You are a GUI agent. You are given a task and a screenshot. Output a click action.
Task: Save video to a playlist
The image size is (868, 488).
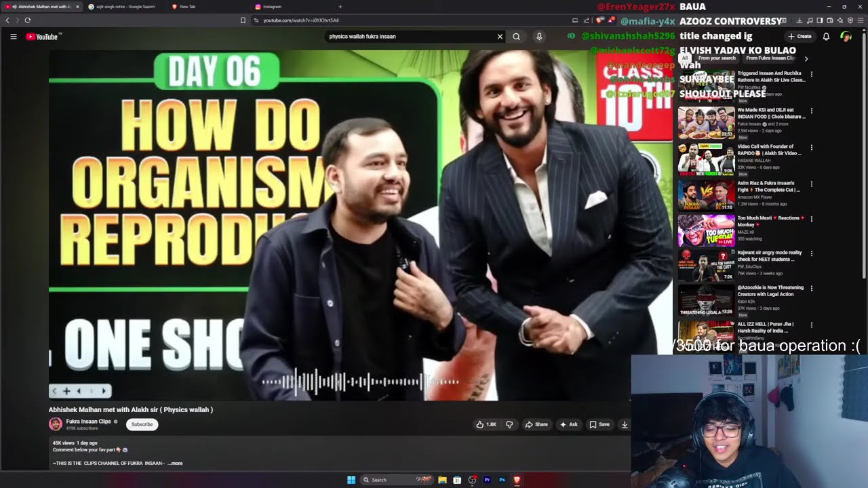[x=599, y=424]
